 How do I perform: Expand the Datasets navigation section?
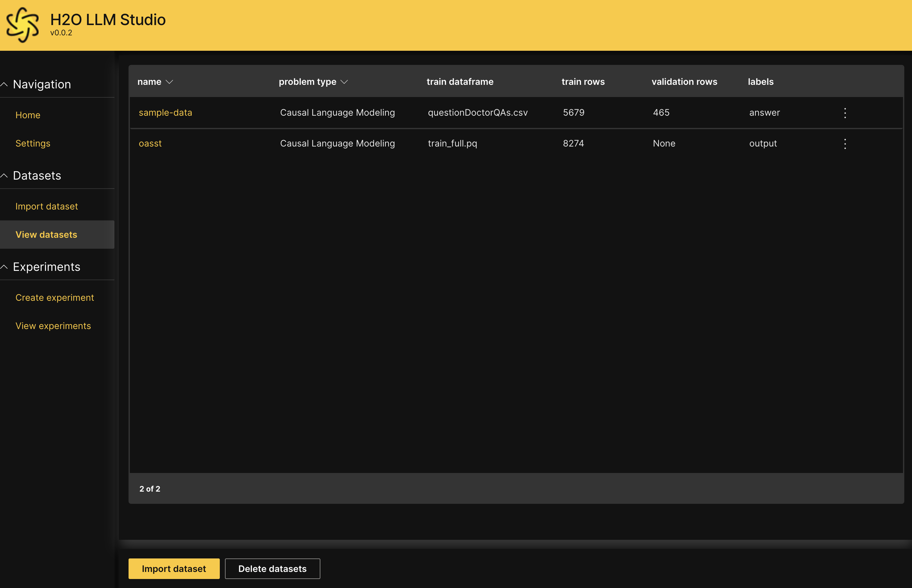6,175
